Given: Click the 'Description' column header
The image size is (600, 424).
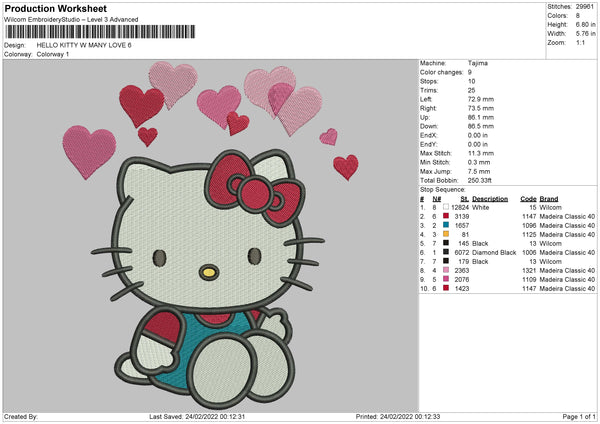Looking at the screenshot, I should tap(490, 199).
